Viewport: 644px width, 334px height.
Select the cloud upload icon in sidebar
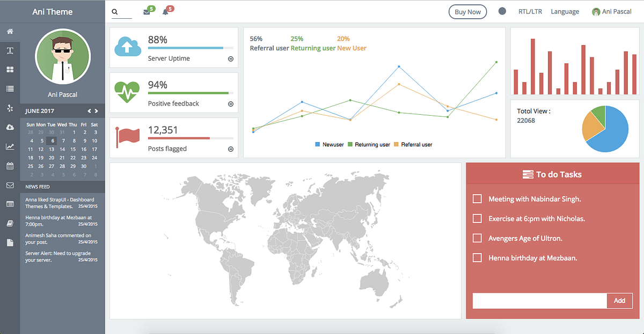click(9, 127)
